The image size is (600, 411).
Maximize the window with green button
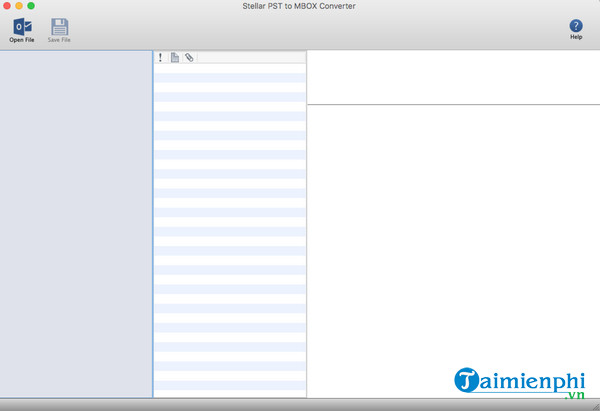[32, 6]
